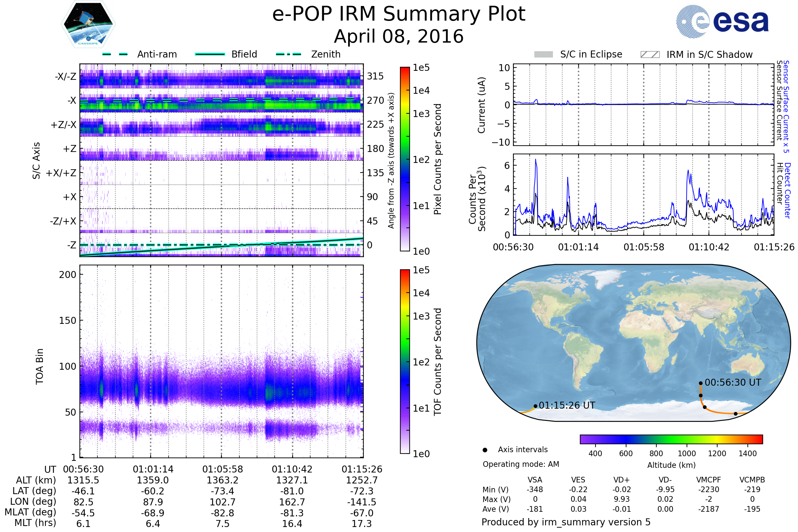Image resolution: width=798 pixels, height=532 pixels.
Task: Click the Anti-ram dashed legend line
Action: 115,54
